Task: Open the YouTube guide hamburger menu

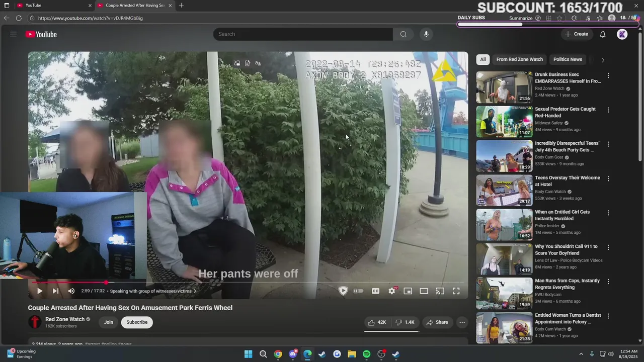Action: click(x=14, y=34)
